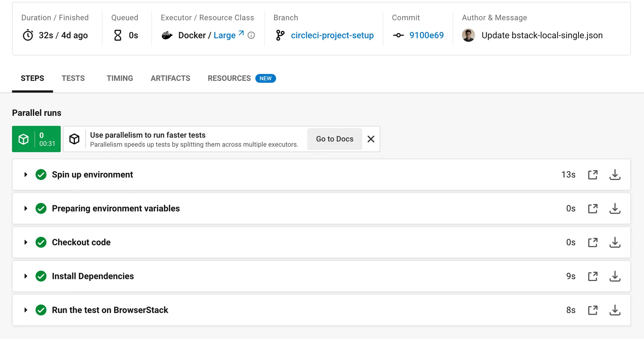Open the circleci-project-setup branch link
644x340 pixels.
coord(332,35)
